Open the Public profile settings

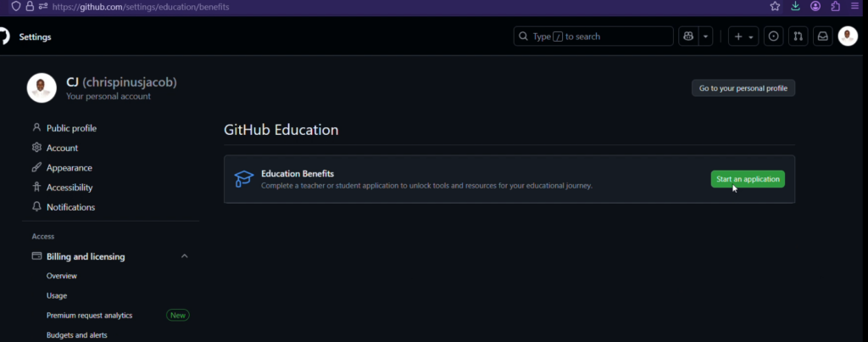point(71,128)
